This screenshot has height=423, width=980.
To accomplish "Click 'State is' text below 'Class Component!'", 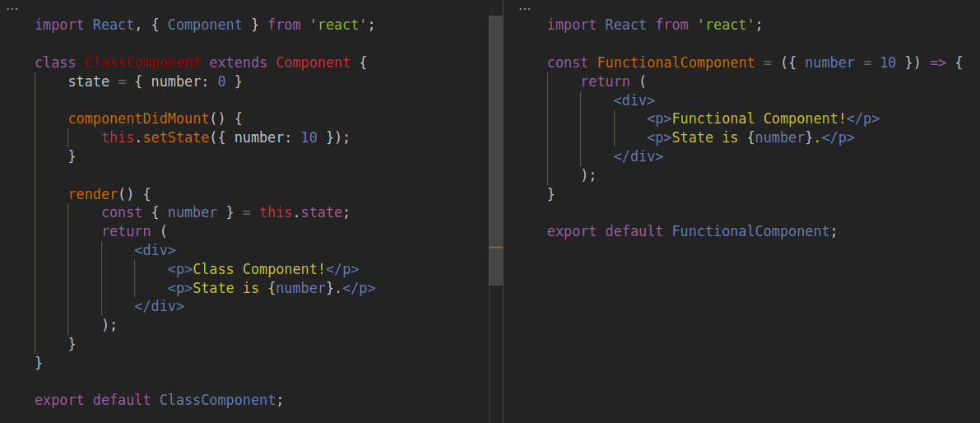I will tap(226, 288).
